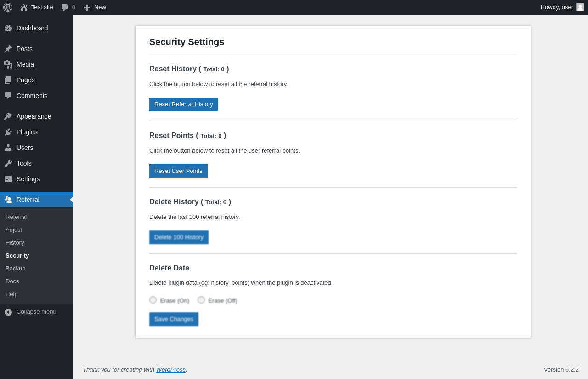Image resolution: width=588 pixels, height=379 pixels.
Task: Open the Security submenu item
Action: [37, 255]
